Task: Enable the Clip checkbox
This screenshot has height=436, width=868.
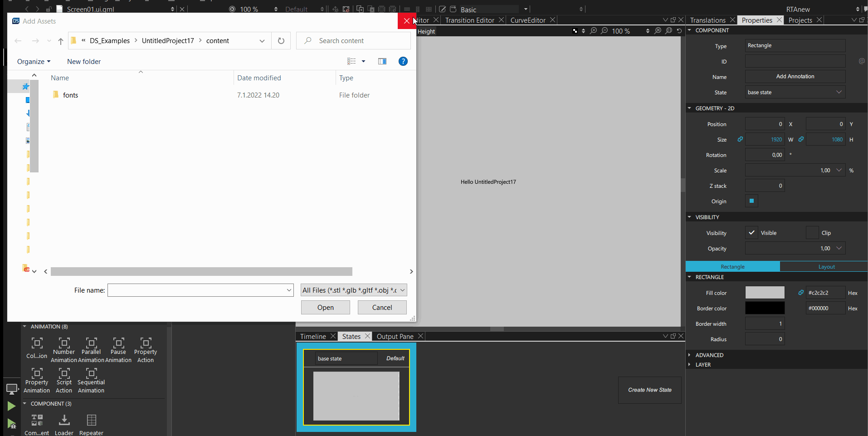Action: point(812,233)
